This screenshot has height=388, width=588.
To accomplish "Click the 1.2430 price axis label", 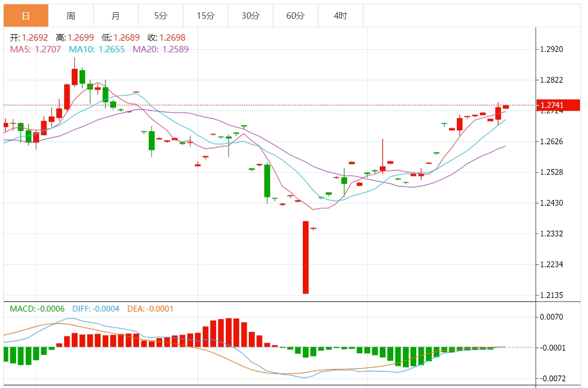I will point(551,203).
